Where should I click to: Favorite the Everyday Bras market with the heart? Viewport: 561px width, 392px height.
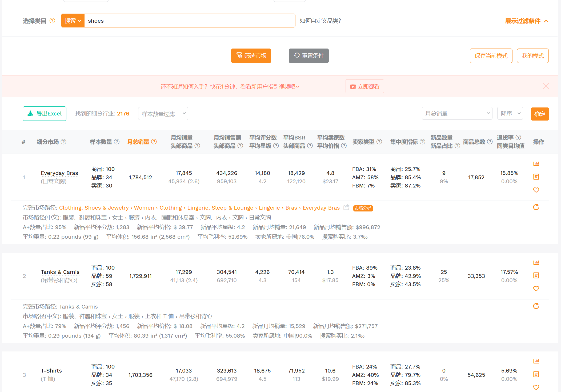coord(536,190)
